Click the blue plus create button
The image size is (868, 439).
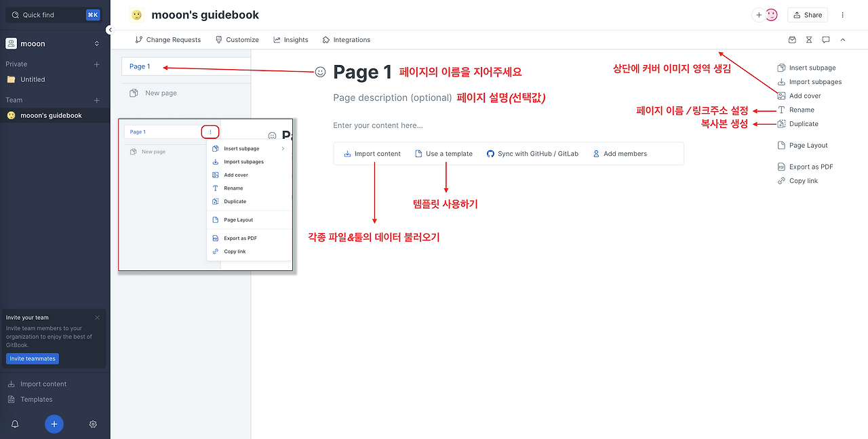(54, 424)
